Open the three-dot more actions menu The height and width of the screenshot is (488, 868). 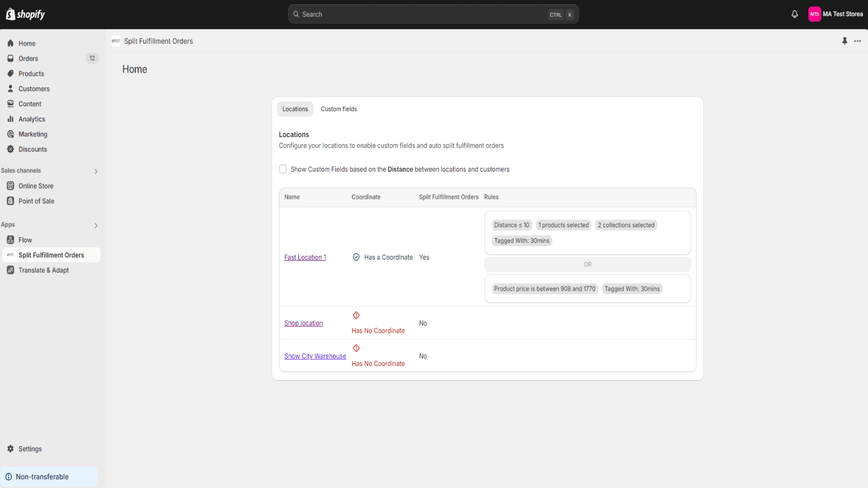click(x=857, y=41)
